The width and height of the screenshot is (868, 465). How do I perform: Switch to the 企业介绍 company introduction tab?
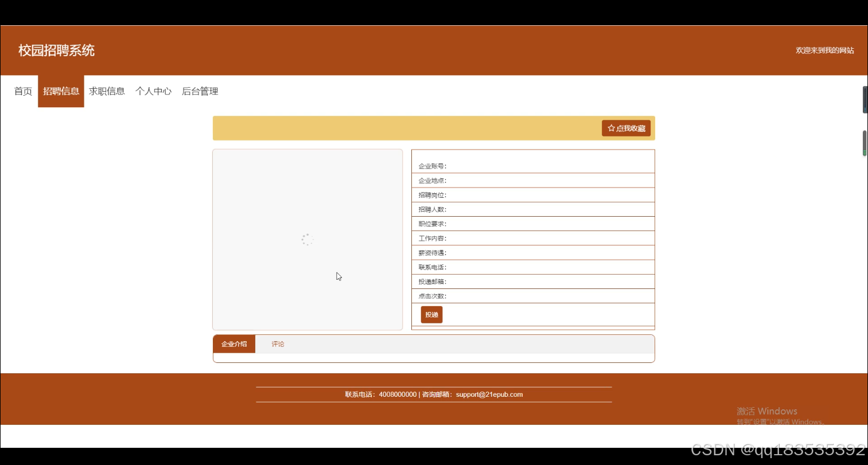pos(233,343)
